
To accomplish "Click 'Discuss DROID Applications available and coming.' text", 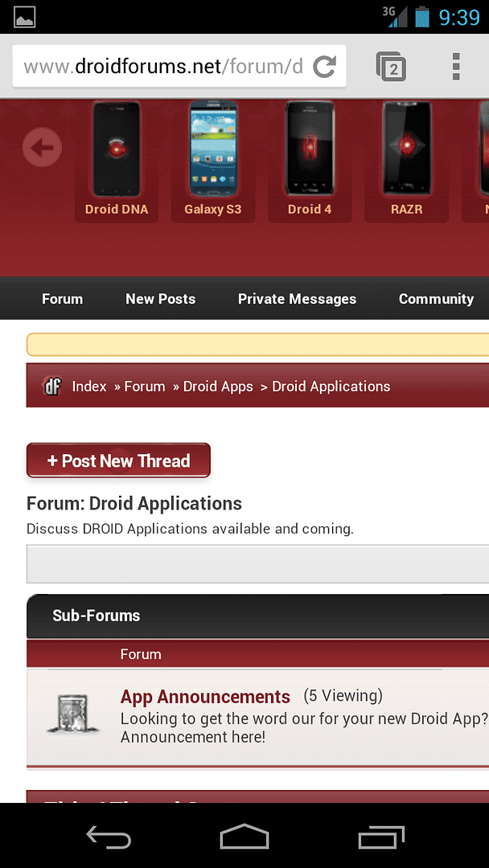I will 190,529.
